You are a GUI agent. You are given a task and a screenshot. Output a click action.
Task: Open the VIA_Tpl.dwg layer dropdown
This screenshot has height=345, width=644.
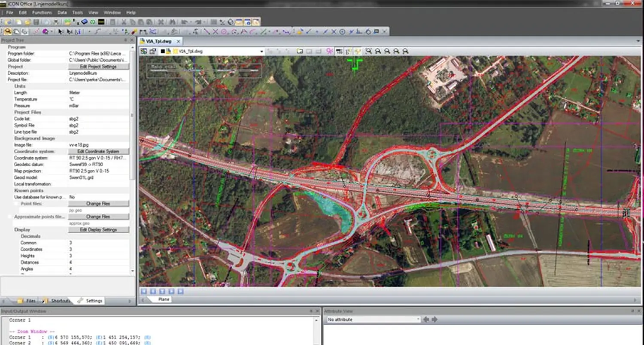coord(261,52)
